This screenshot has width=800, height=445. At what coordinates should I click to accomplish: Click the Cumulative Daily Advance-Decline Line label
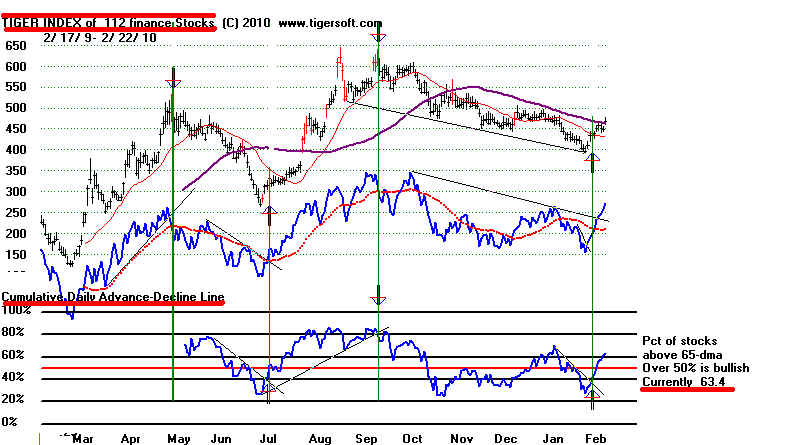click(x=112, y=300)
